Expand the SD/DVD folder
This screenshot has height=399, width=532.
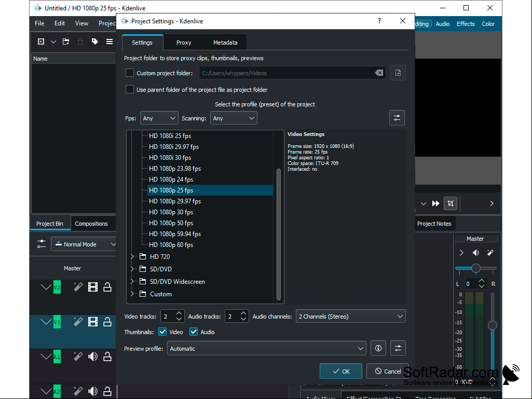click(x=132, y=269)
